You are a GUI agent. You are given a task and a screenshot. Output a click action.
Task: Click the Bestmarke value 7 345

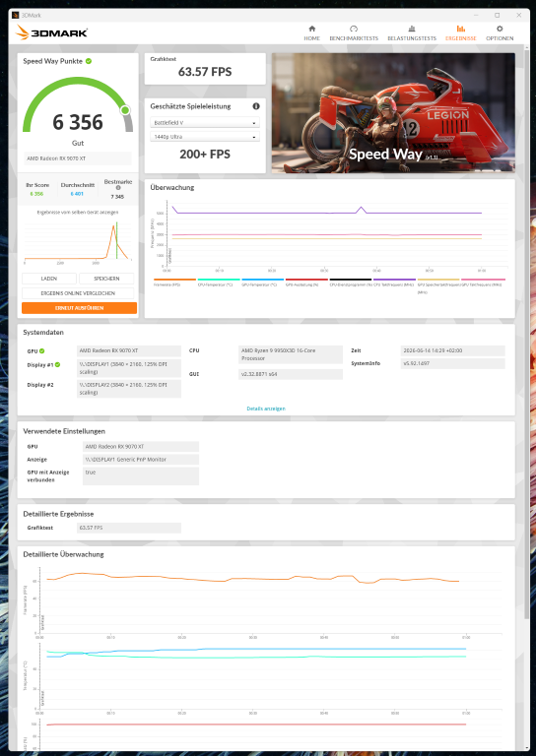pos(117,197)
